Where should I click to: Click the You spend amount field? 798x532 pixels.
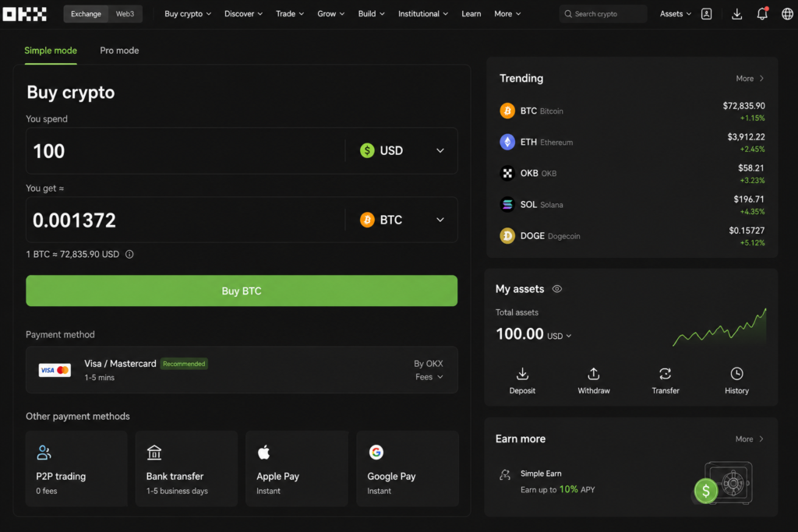pyautogui.click(x=185, y=151)
